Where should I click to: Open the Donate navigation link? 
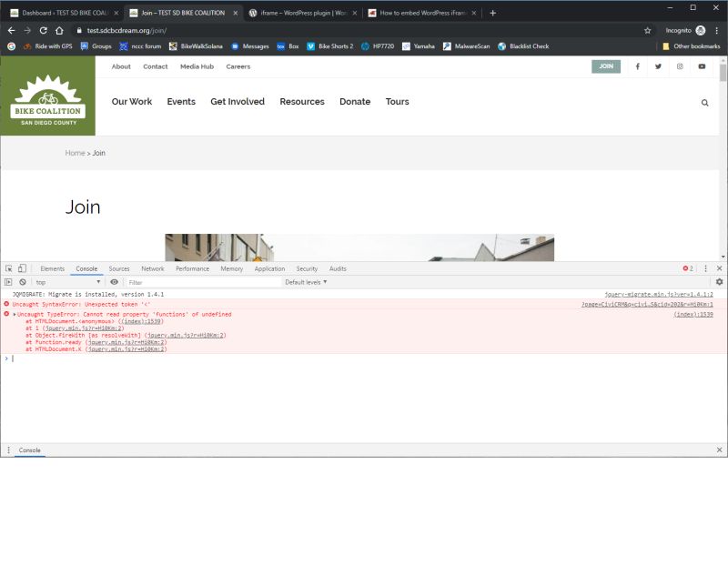[355, 102]
